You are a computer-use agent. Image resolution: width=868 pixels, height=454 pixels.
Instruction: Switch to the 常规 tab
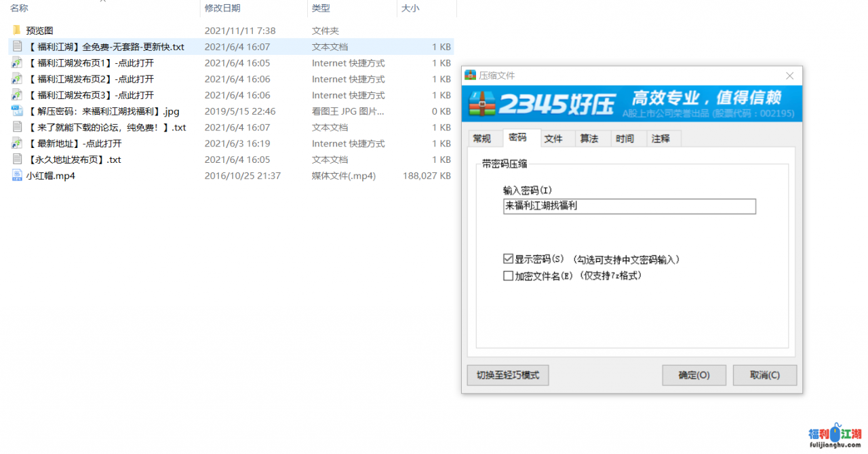tap(484, 138)
